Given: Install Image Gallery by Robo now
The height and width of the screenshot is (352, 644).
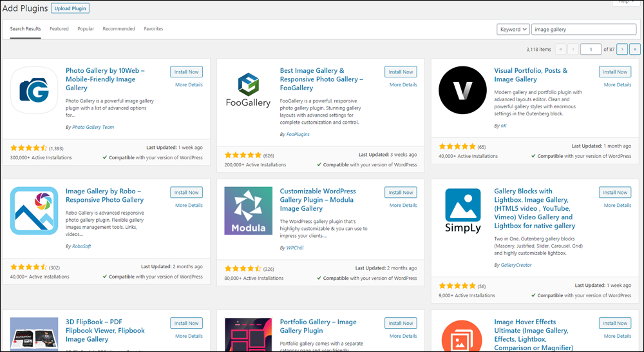Looking at the screenshot, I should coord(187,192).
